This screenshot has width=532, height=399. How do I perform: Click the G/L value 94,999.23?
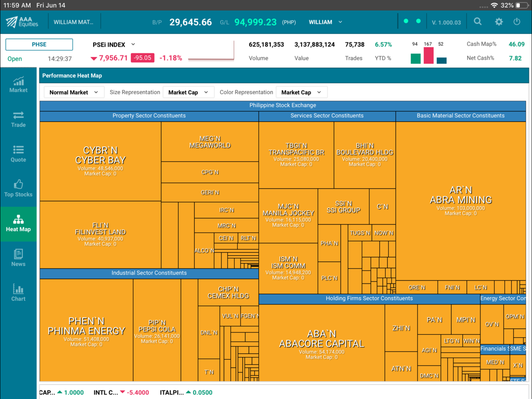[x=255, y=22]
